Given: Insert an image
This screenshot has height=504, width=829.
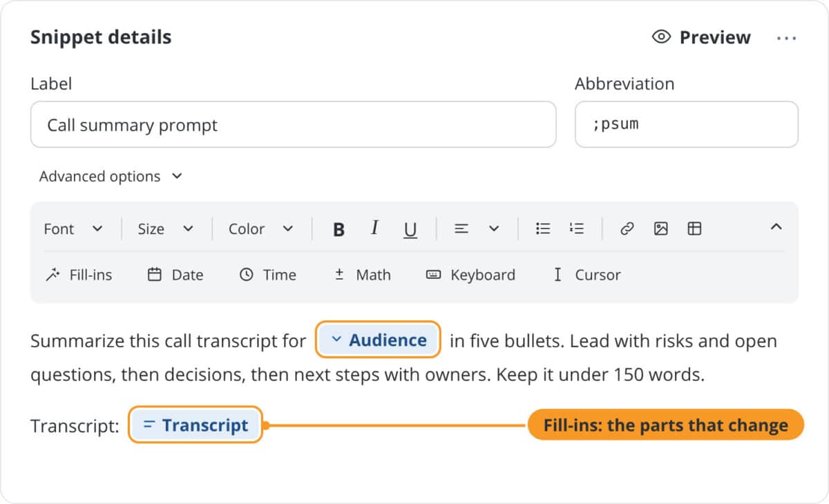Looking at the screenshot, I should coord(660,229).
